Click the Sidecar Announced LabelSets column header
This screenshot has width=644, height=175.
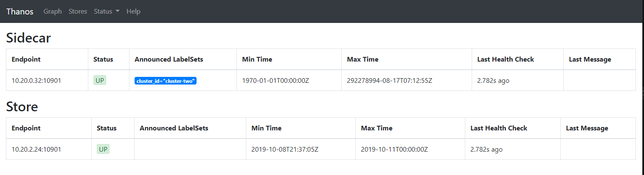pyautogui.click(x=169, y=59)
